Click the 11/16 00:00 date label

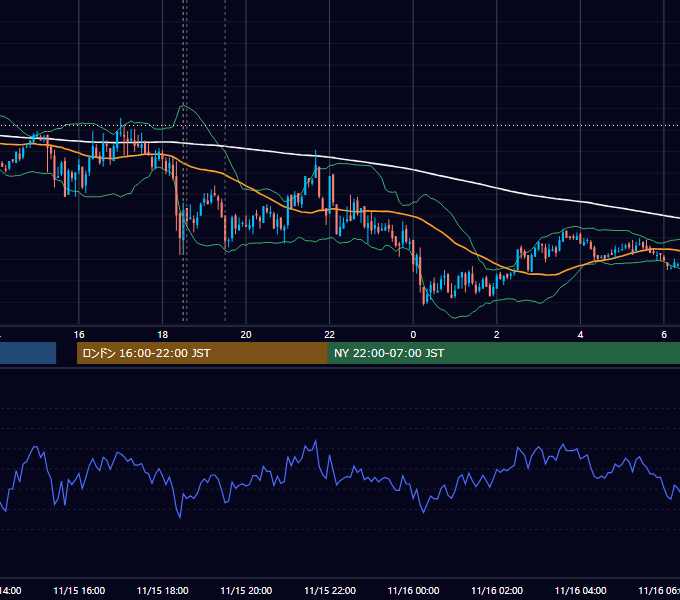(413, 590)
